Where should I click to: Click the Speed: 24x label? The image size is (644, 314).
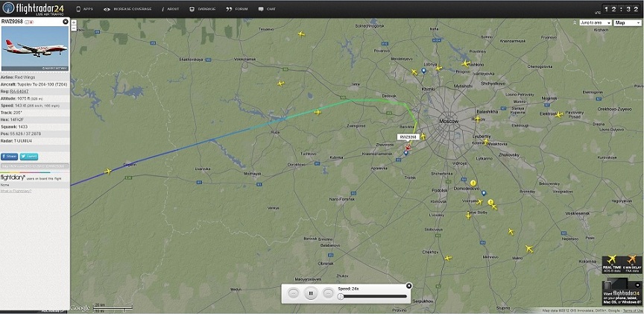[348, 289]
